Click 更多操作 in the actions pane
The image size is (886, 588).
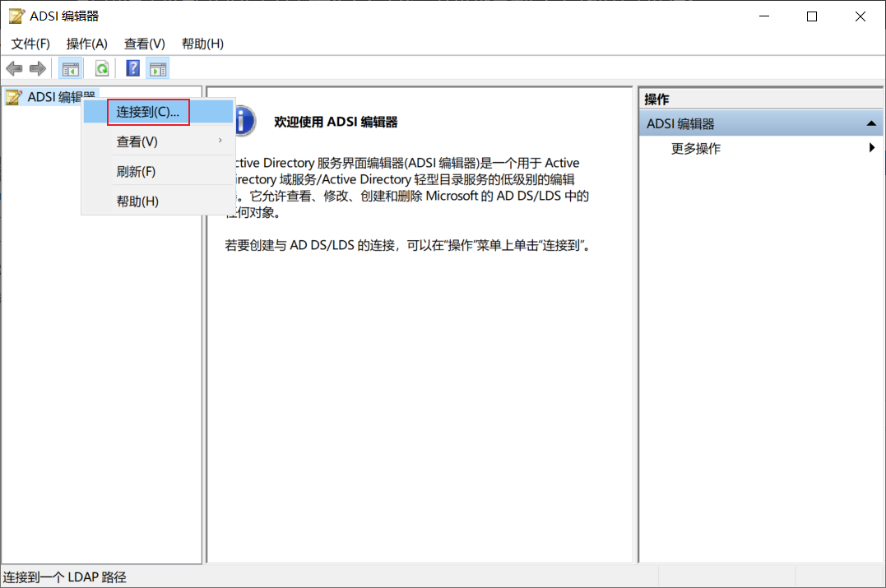[x=696, y=149]
